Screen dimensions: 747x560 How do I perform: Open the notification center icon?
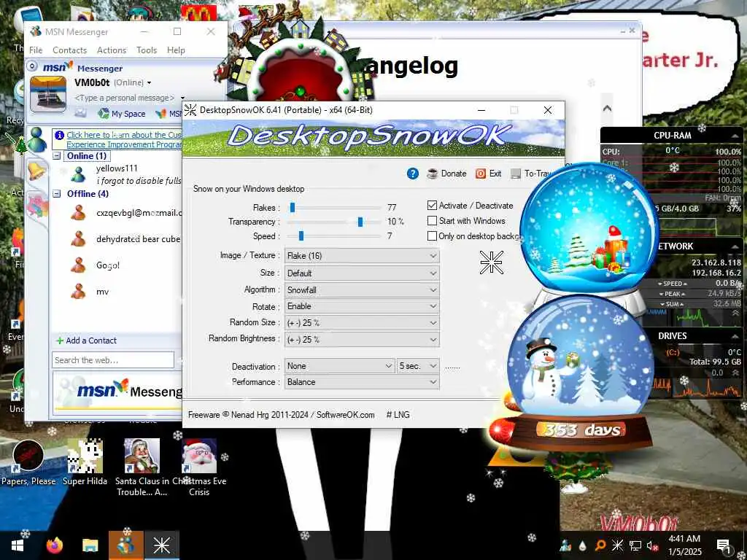724,545
